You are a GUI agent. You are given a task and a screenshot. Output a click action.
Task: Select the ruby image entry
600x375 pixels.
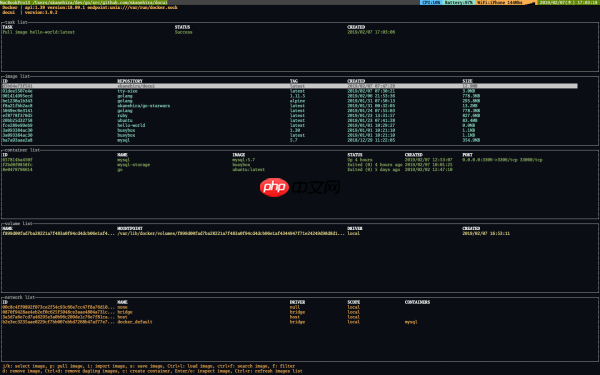tap(290, 116)
